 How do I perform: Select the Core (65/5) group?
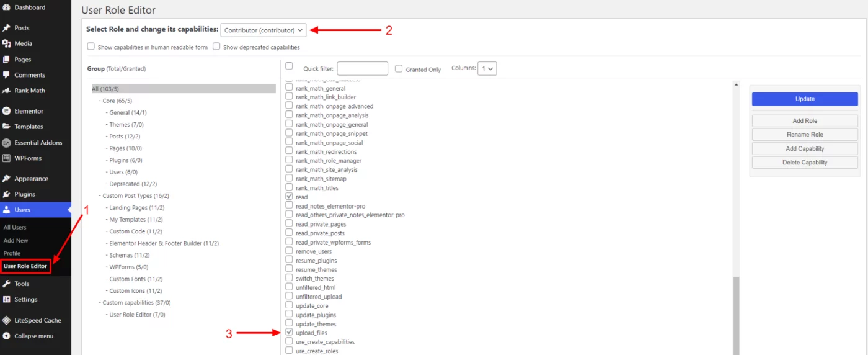tap(117, 101)
